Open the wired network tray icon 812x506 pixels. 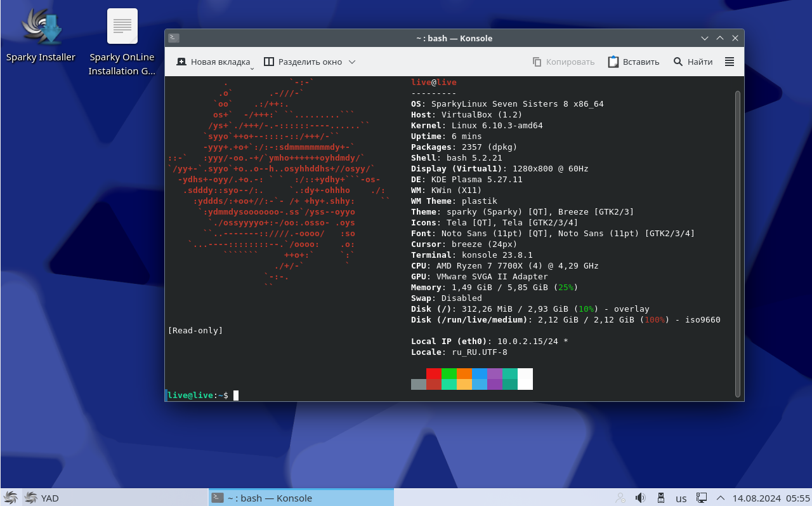(702, 498)
